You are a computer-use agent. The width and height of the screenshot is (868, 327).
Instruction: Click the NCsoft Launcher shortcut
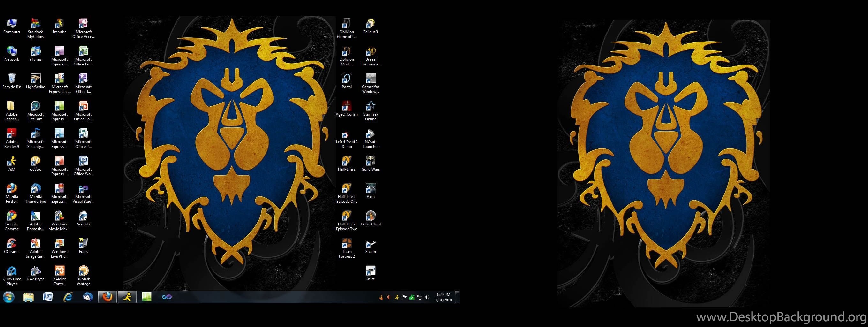pyautogui.click(x=370, y=138)
